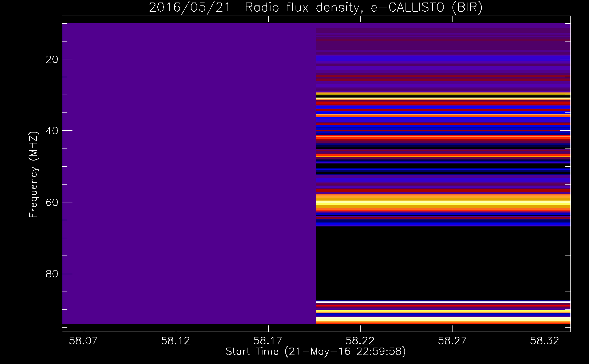589x364 pixels.
Task: Click the black data gap near 75 MHz
Action: (x=443, y=264)
